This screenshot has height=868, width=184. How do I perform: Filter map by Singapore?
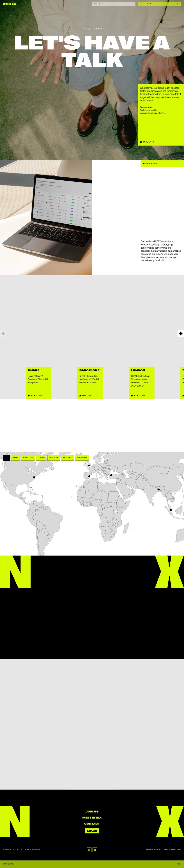(x=82, y=458)
